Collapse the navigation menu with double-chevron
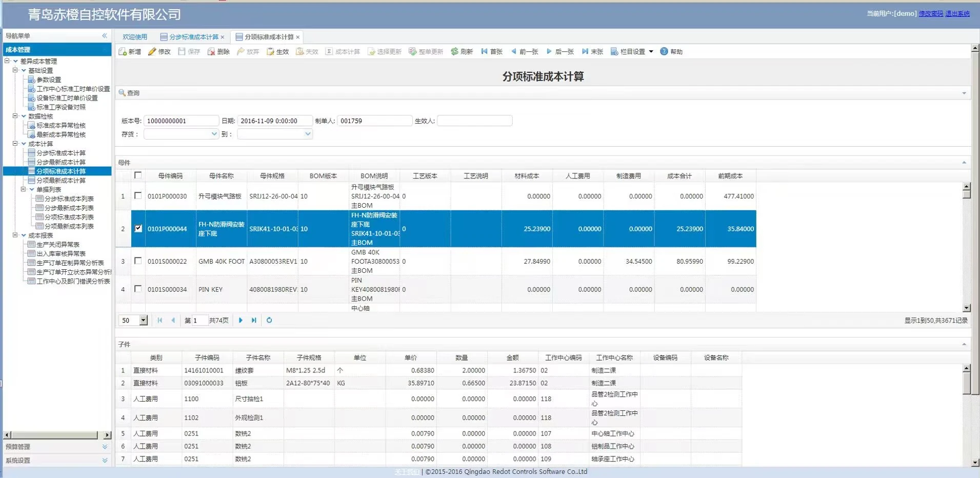Viewport: 980px width, 478px height. (x=105, y=36)
